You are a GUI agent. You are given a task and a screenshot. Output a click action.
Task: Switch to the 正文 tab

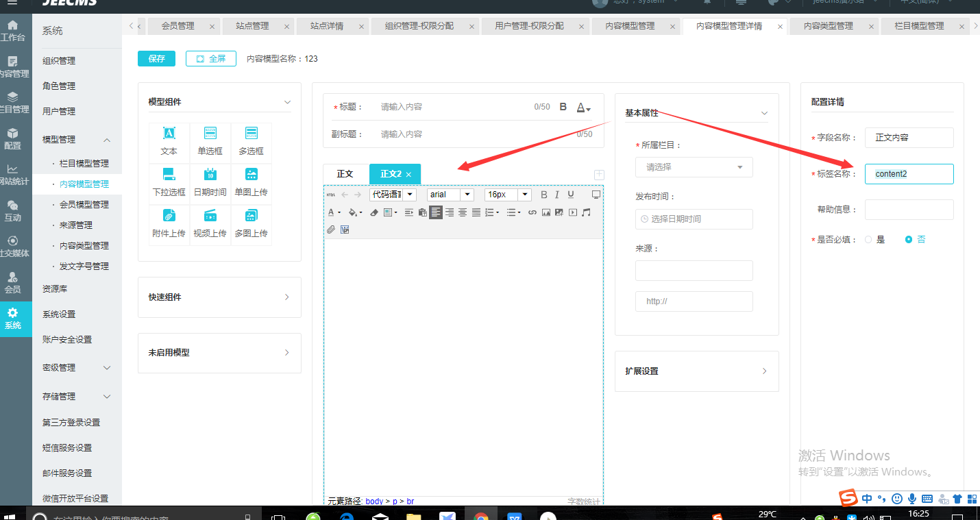click(345, 174)
